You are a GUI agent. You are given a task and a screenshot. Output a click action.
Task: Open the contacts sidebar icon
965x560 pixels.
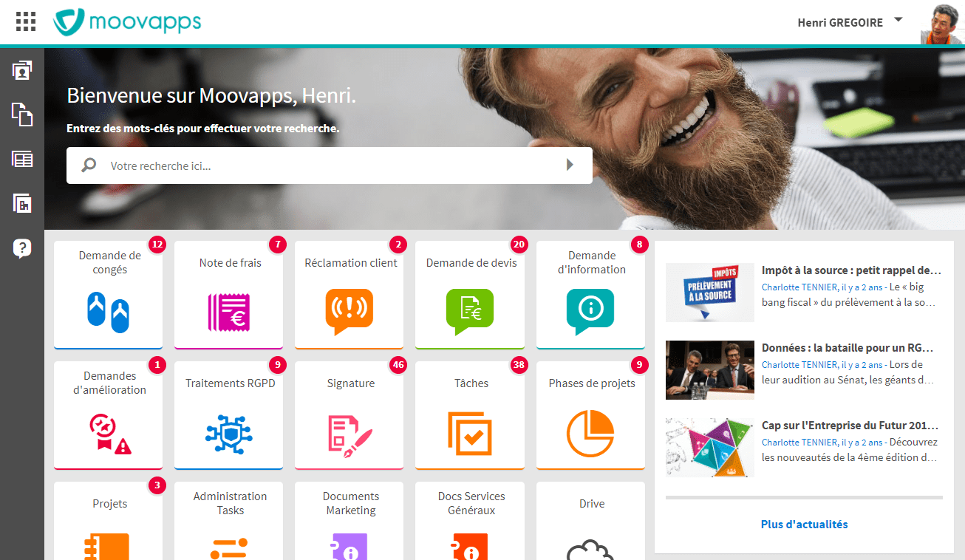click(22, 70)
